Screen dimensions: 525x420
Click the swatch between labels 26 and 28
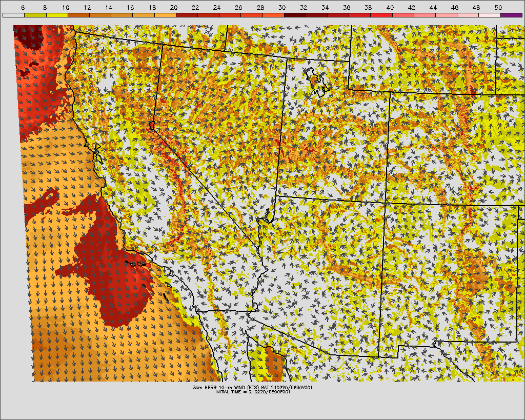tap(251, 15)
